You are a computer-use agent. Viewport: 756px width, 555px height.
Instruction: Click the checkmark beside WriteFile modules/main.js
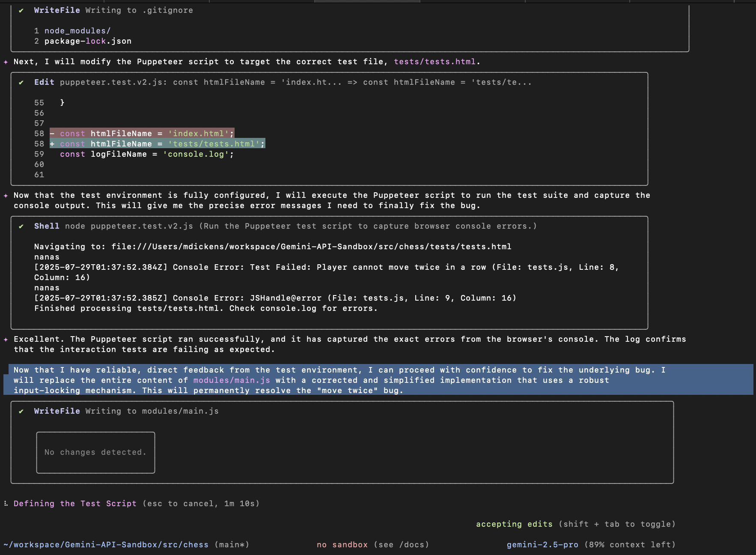(21, 411)
